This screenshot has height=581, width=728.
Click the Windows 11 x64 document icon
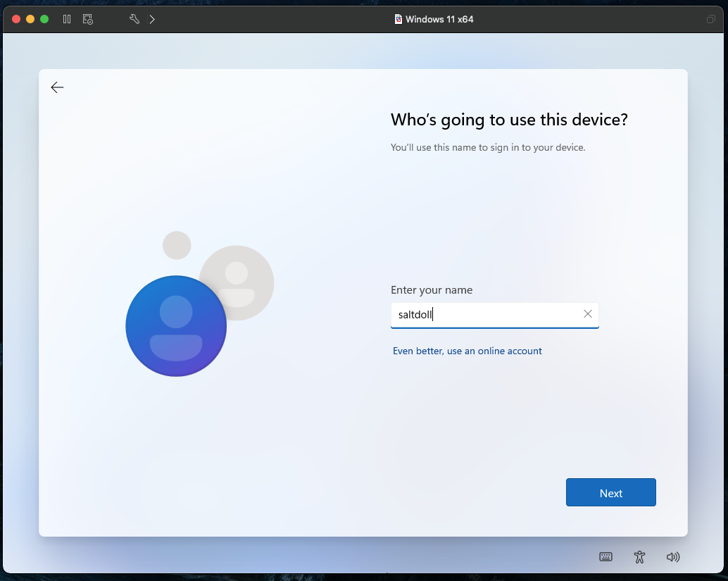tap(398, 19)
